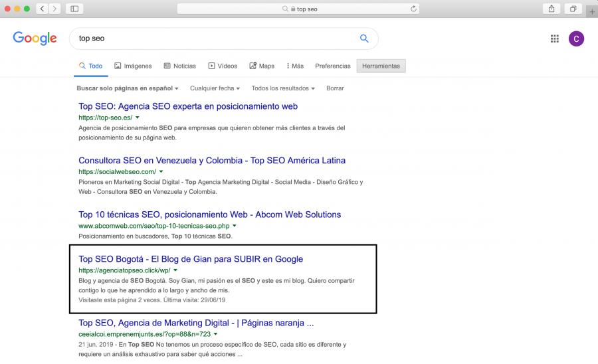Open a new tab with plus button
This screenshot has width=598, height=364.
pos(591,11)
